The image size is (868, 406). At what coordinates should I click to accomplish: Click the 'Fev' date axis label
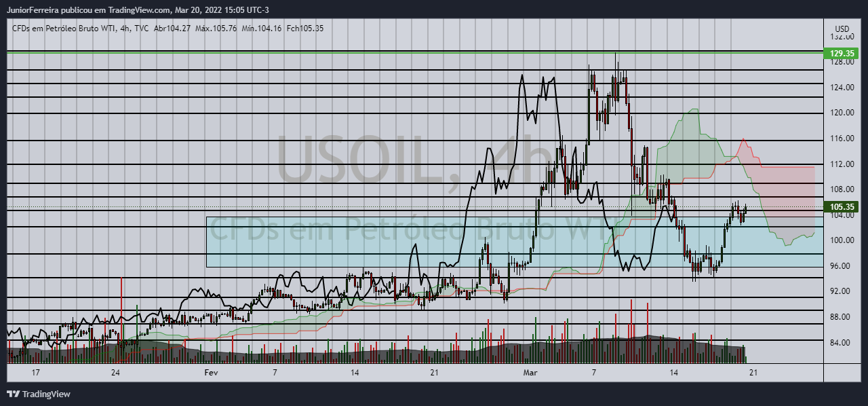[x=210, y=373]
